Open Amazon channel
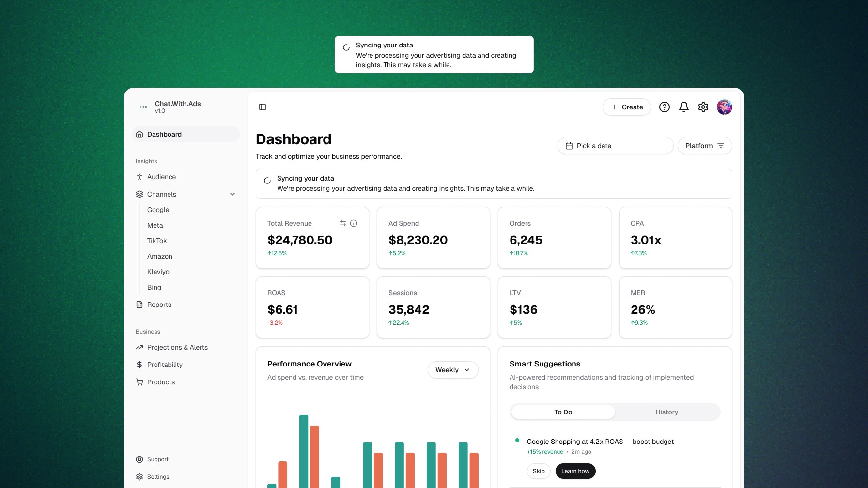The width and height of the screenshot is (868, 488). (160, 256)
